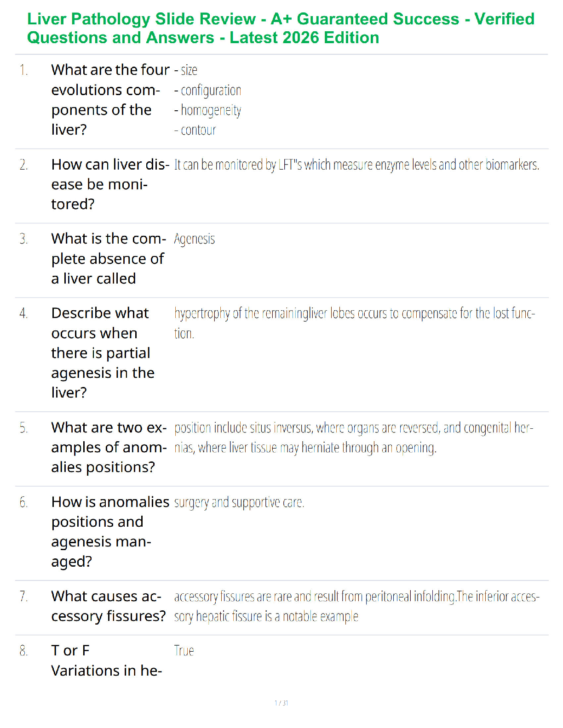Click the situs inversus answer text
This screenshot has height=728, width=563.
tap(354, 438)
